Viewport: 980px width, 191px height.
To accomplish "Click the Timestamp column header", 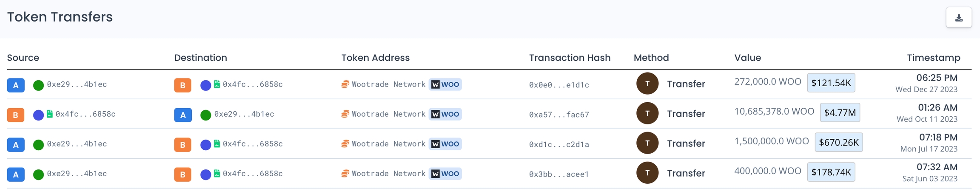I will [x=933, y=58].
